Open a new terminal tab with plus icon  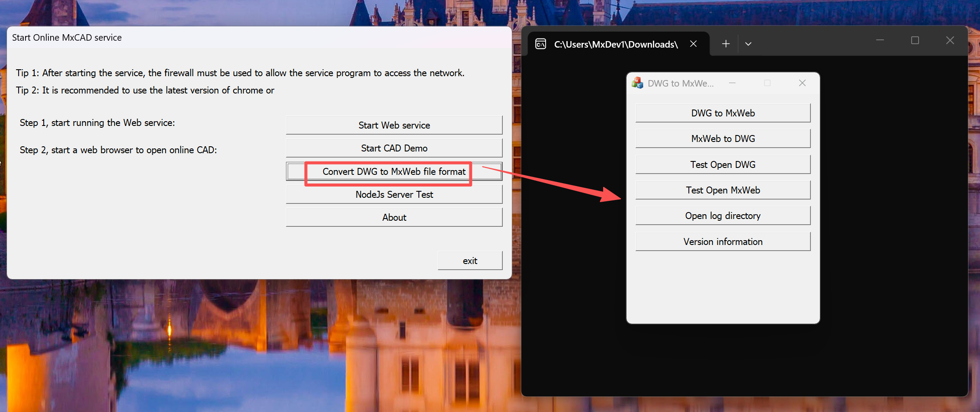[x=726, y=44]
